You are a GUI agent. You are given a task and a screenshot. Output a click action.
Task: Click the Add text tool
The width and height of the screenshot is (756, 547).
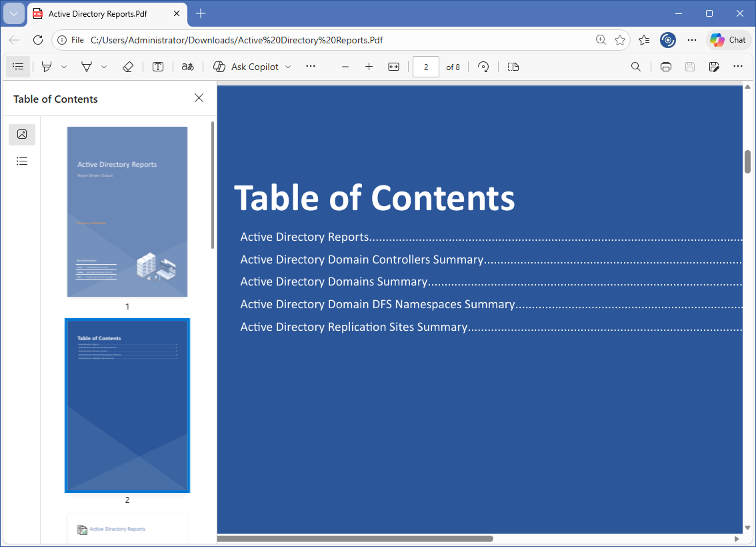tap(158, 67)
